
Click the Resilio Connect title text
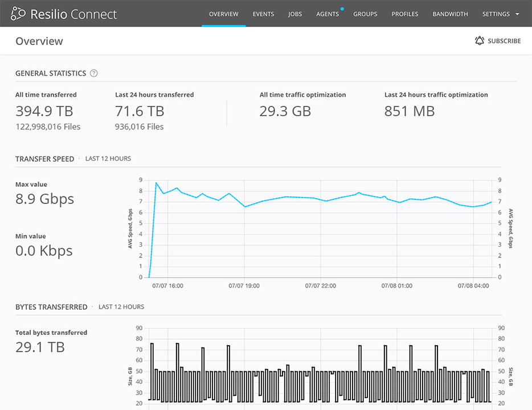pos(73,14)
